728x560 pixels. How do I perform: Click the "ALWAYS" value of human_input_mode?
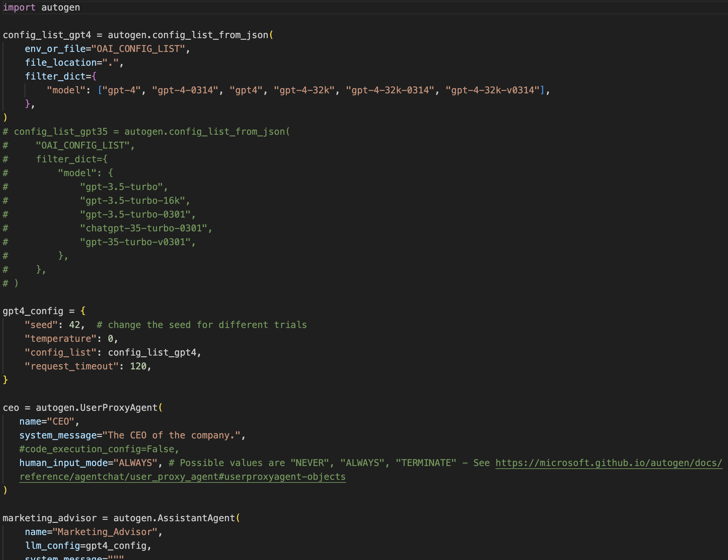pos(135,463)
